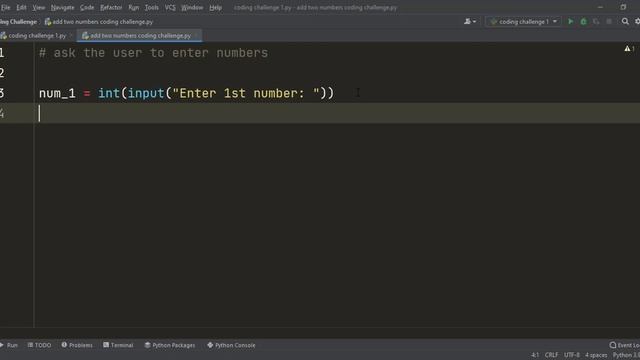Click the Challenge project breadcrumb
Screen dimensions: 640x360
pyautogui.click(x=18, y=22)
